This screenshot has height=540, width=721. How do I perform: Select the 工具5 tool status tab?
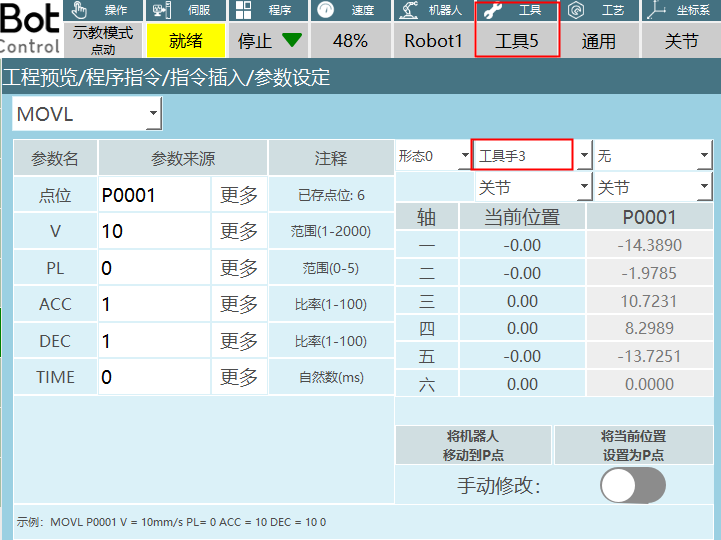pos(516,41)
